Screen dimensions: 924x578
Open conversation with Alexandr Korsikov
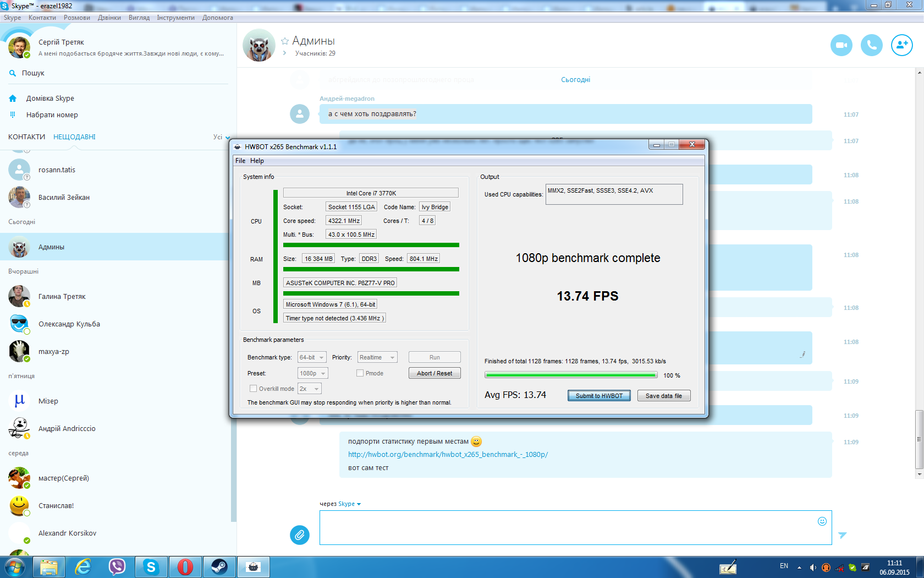pos(114,533)
